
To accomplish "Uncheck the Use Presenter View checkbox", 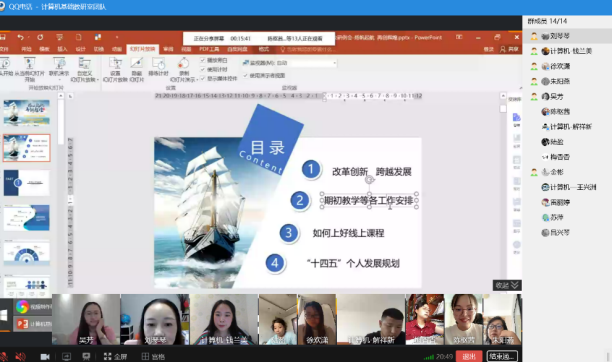I will click(246, 75).
